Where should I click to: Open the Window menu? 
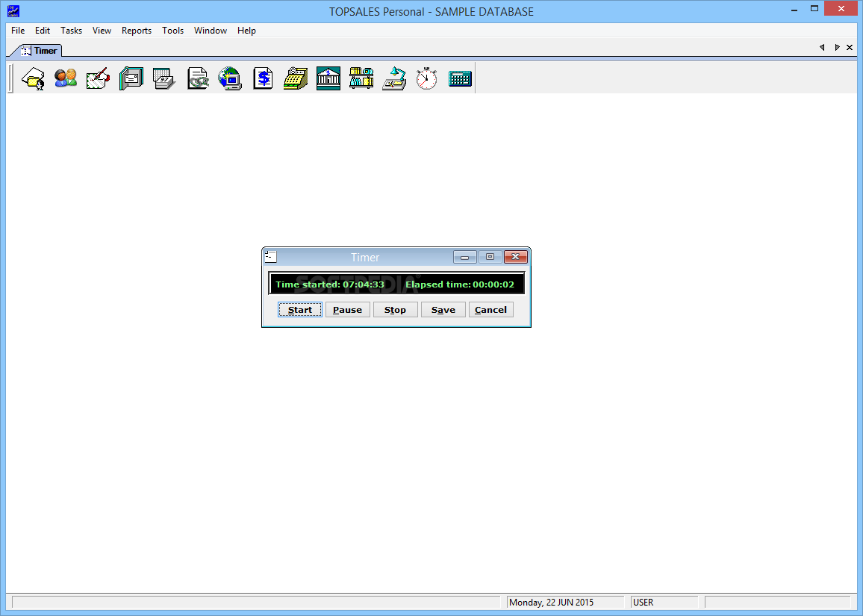click(211, 31)
